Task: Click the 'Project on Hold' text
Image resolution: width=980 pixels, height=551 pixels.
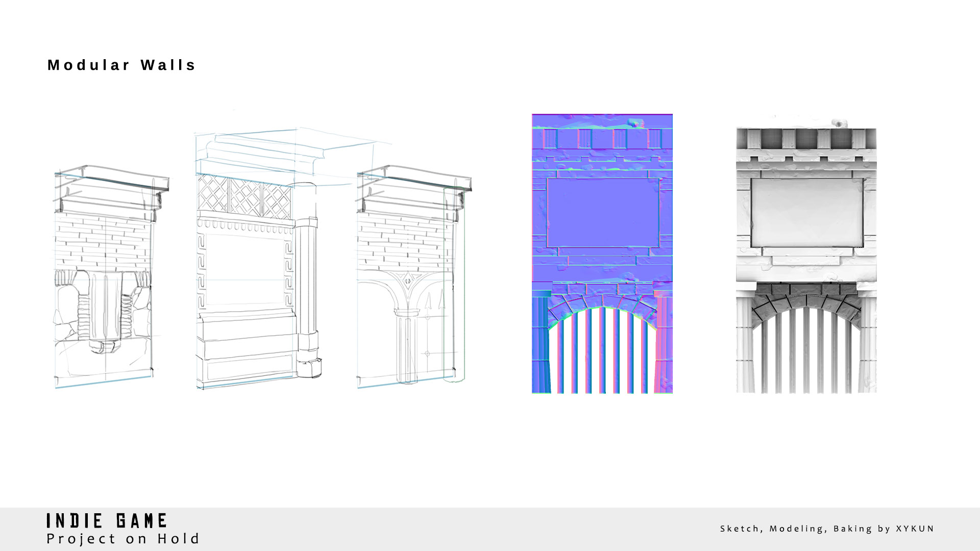Action: 122,539
